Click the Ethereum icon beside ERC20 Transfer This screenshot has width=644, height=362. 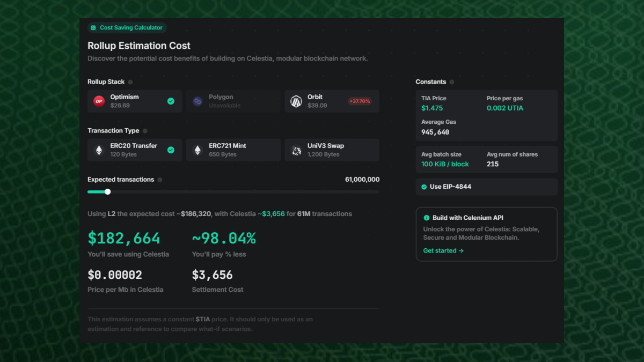click(x=99, y=150)
